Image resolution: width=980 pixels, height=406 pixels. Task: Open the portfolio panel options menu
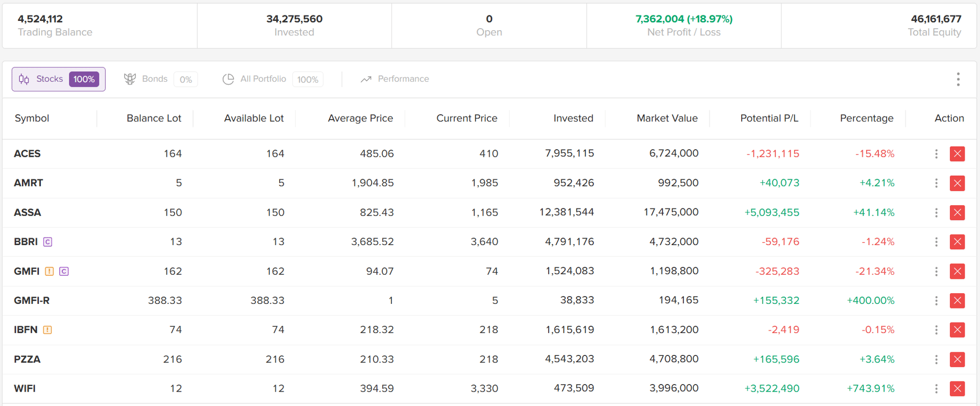(958, 79)
